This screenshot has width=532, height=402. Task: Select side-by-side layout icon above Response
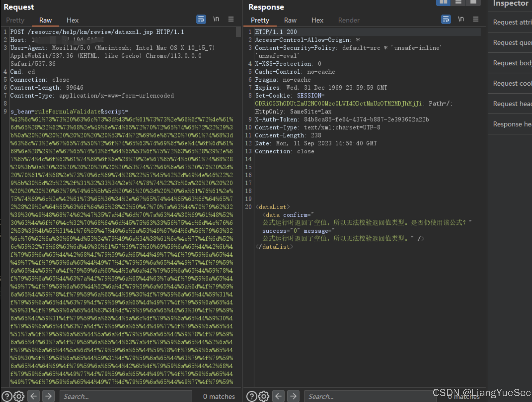pyautogui.click(x=443, y=2)
